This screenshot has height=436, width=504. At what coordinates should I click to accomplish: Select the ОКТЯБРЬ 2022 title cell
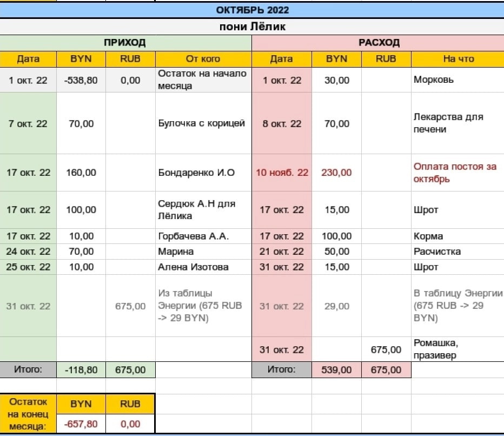click(x=252, y=10)
